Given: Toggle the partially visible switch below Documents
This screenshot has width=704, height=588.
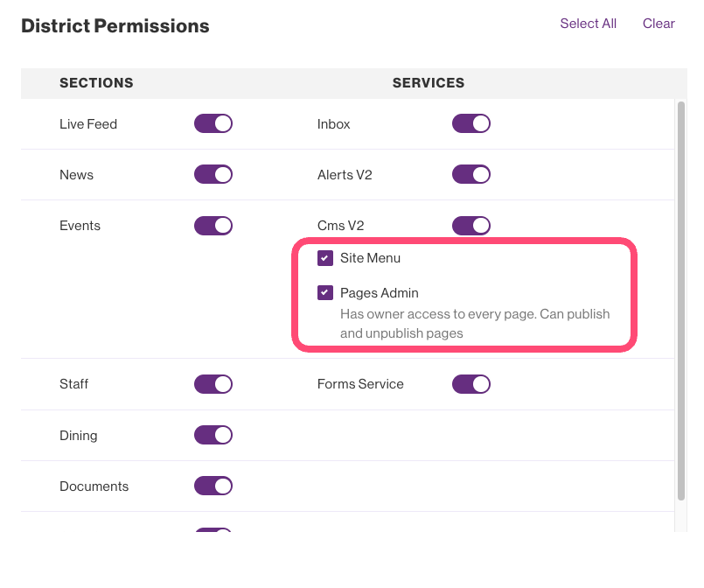Looking at the screenshot, I should coord(213,529).
